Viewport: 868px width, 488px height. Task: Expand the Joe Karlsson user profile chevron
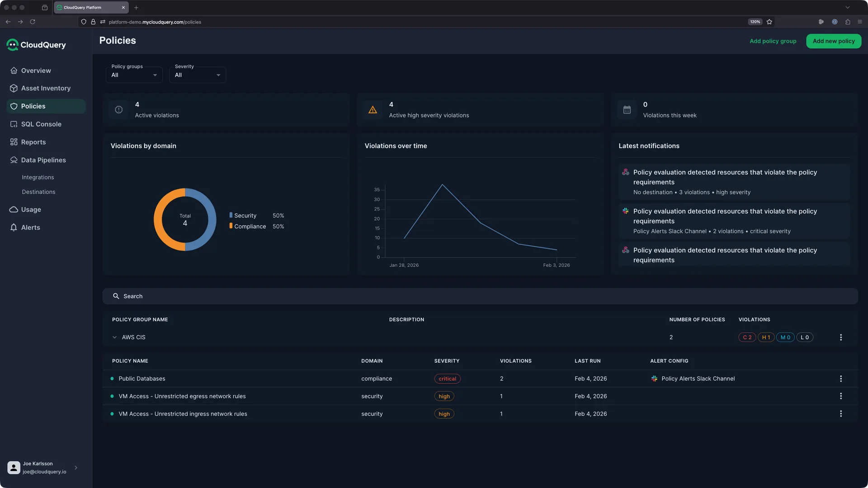click(x=76, y=468)
